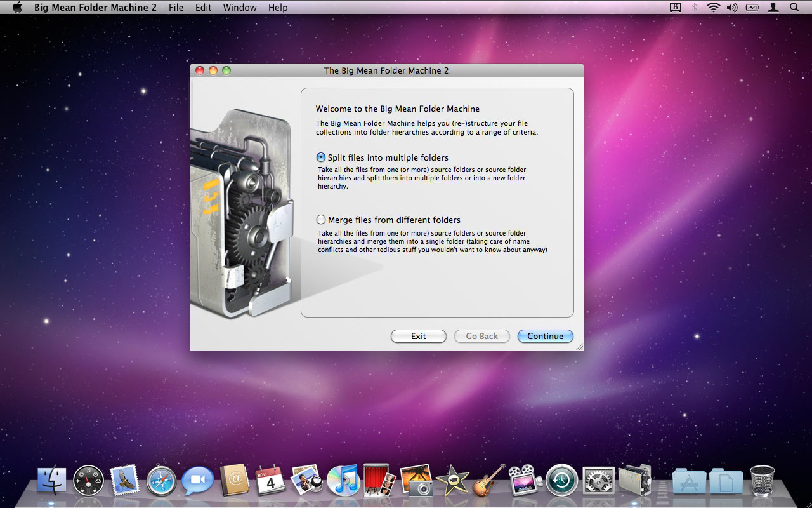Click the Continue button
Screen dimensions: 812x508
click(x=546, y=337)
